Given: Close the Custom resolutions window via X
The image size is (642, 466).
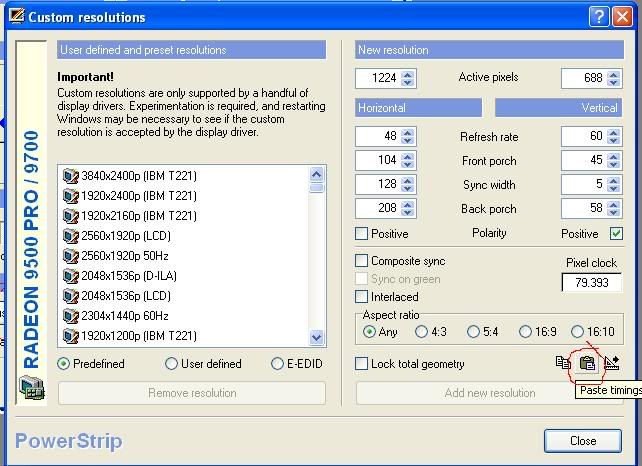Looking at the screenshot, I should [622, 17].
